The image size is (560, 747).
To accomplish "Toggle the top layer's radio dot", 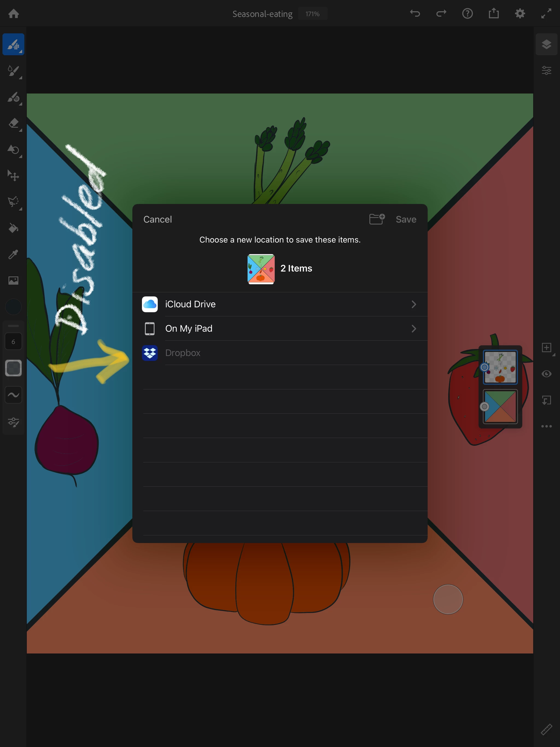I will (x=484, y=367).
